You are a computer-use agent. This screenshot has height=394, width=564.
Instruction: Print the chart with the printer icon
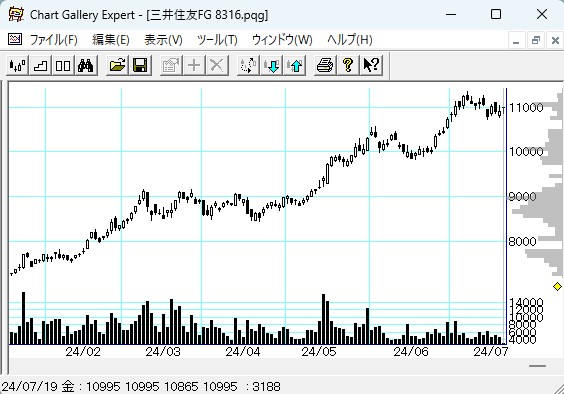pyautogui.click(x=325, y=65)
